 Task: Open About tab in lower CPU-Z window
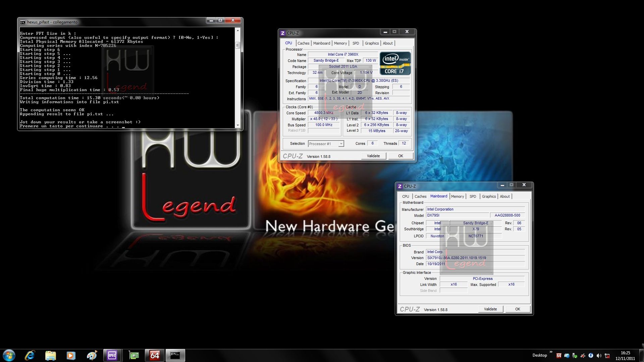[x=505, y=196]
